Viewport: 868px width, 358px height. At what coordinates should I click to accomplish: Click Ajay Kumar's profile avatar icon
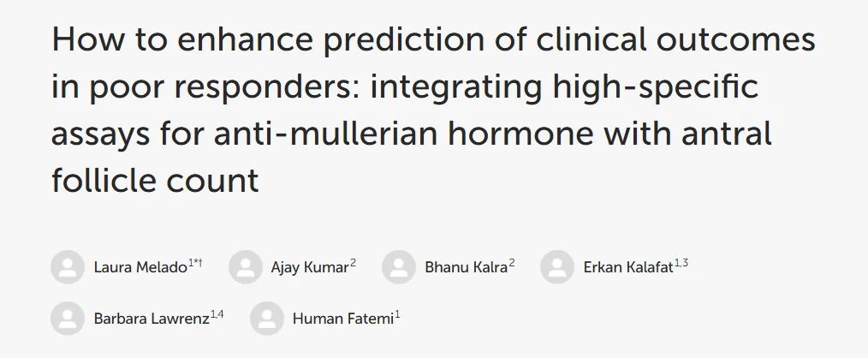(245, 267)
